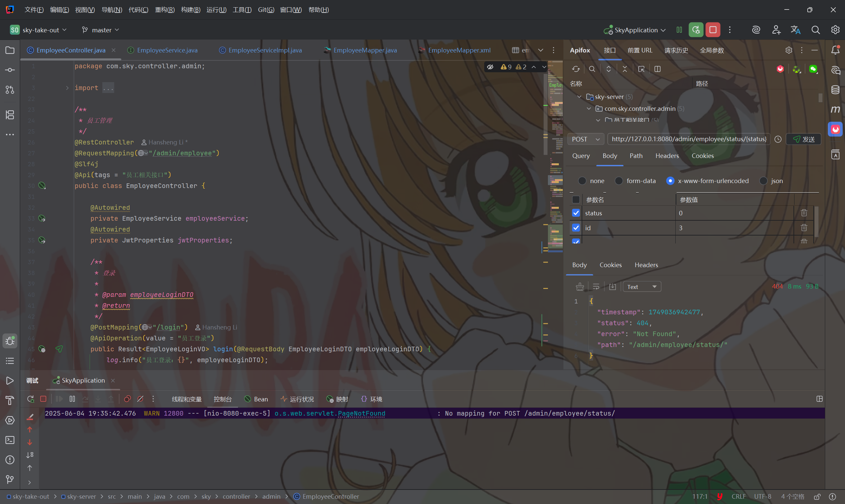The image size is (845, 504).
Task: Click the PageNotFound link in console
Action: (361, 413)
